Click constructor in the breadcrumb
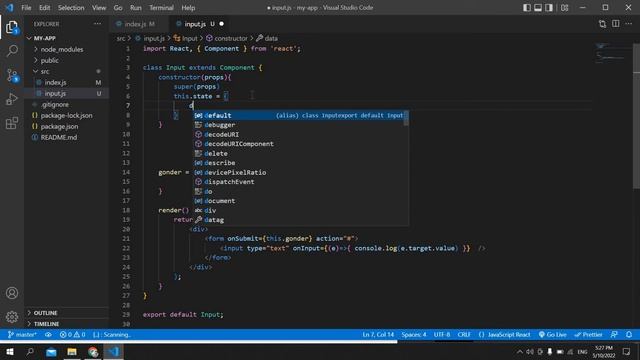640x360 pixels. pos(227,38)
